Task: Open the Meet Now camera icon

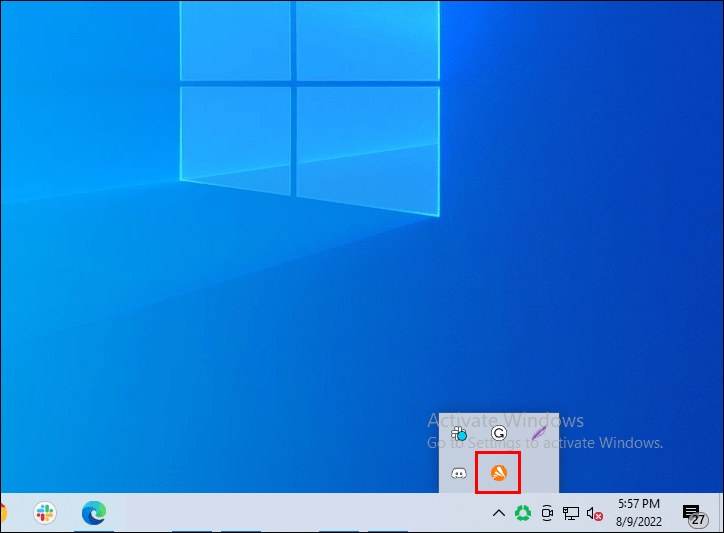Action: coord(547,513)
